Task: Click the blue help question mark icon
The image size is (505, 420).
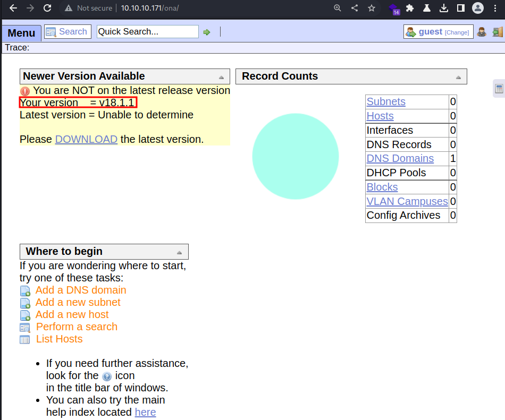Action: [x=107, y=376]
